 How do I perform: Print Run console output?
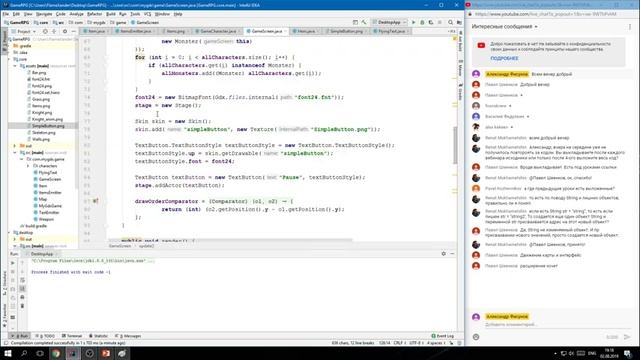[22, 297]
